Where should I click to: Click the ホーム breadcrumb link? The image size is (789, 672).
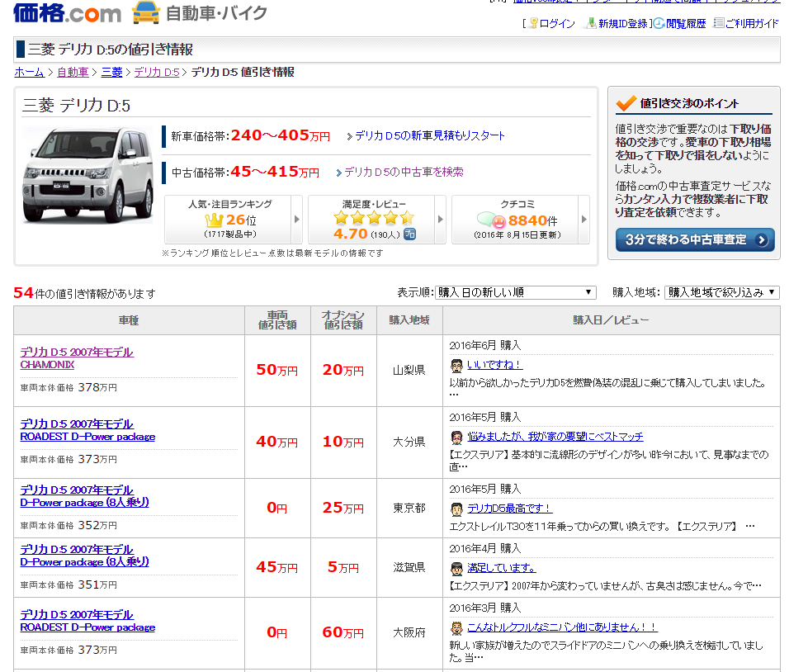[x=29, y=73]
